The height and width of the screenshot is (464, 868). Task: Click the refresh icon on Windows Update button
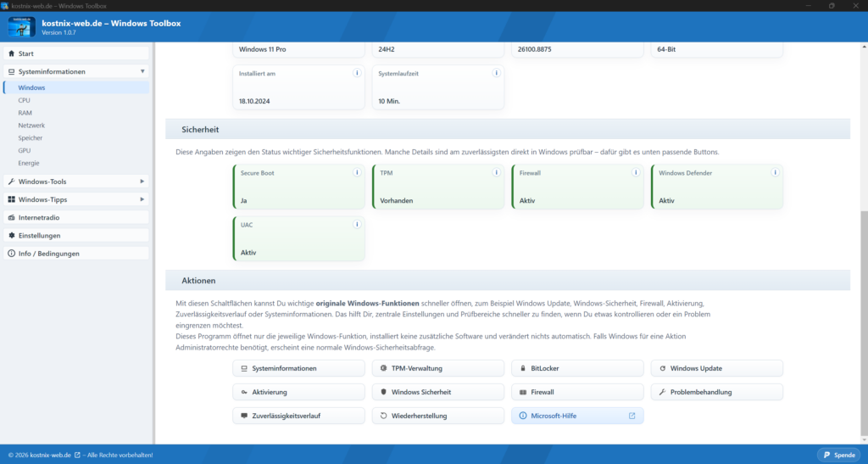[x=662, y=368]
